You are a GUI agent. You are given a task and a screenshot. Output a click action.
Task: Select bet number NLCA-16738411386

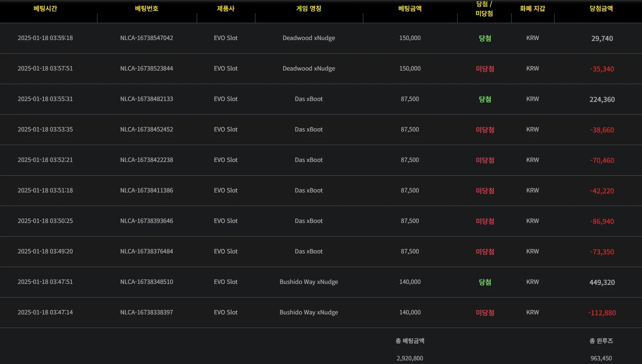(x=147, y=191)
